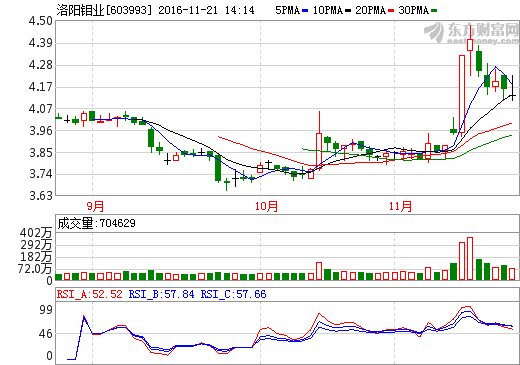Click the 99 RSI axis label
This screenshot has height=365, width=520.
[x=46, y=310]
